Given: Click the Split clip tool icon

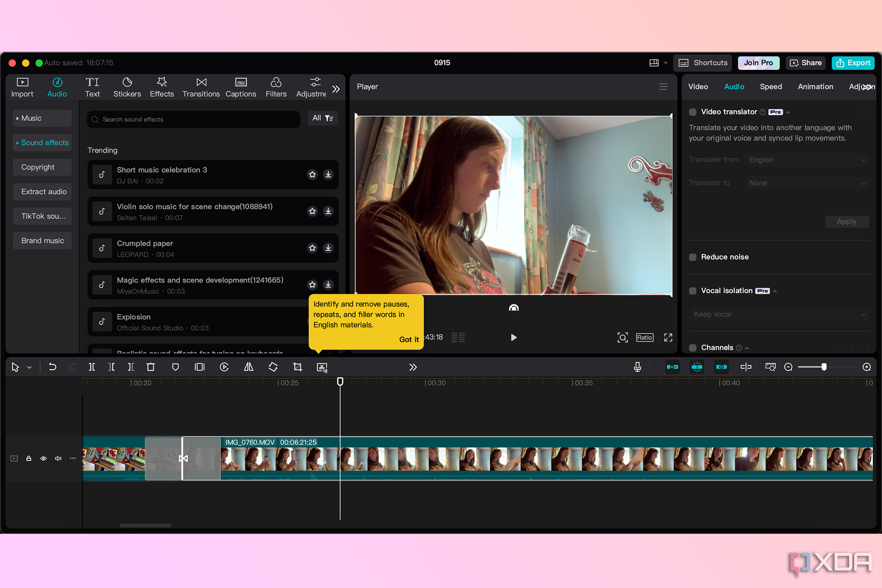Looking at the screenshot, I should 92,367.
